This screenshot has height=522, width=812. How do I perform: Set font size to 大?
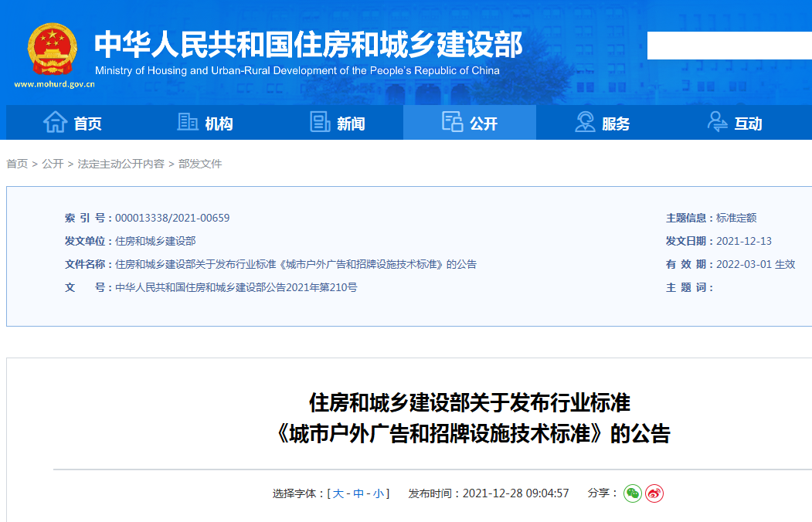[x=338, y=493]
